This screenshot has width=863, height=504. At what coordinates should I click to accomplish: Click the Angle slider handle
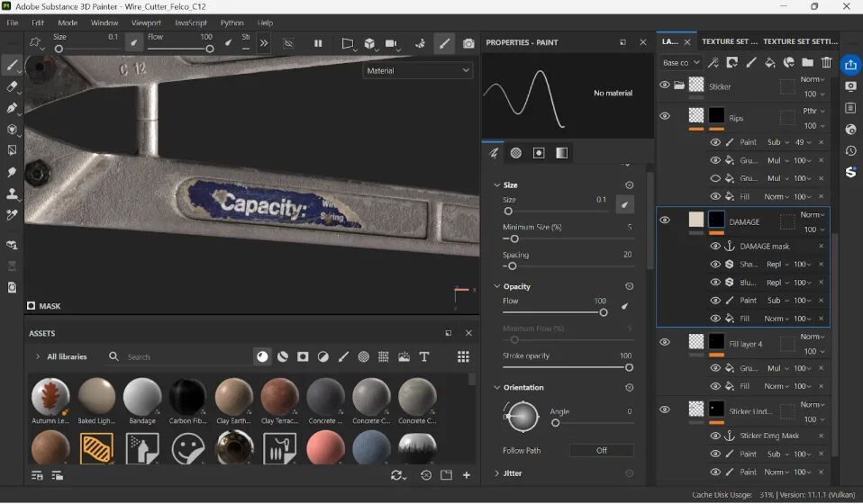[555, 423]
